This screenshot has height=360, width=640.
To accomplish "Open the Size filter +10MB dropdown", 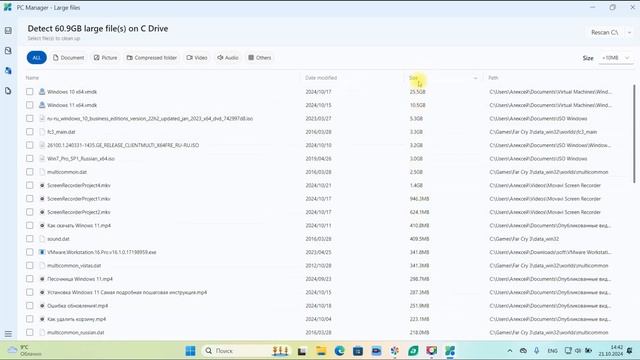I will click(616, 58).
